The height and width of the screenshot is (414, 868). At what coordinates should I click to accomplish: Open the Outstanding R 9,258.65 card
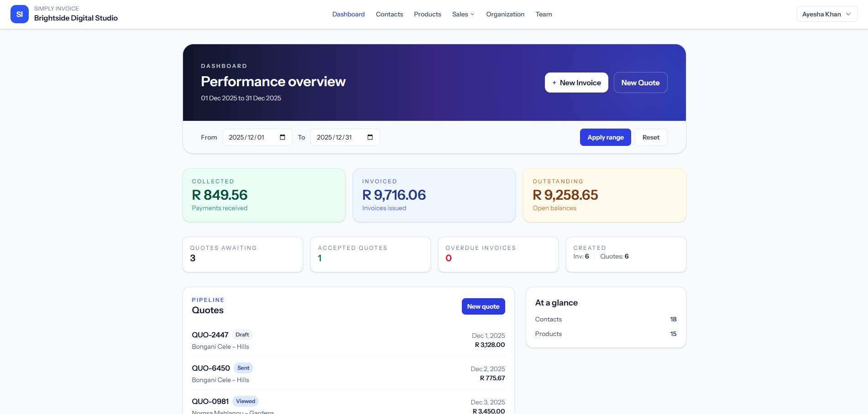pyautogui.click(x=604, y=195)
